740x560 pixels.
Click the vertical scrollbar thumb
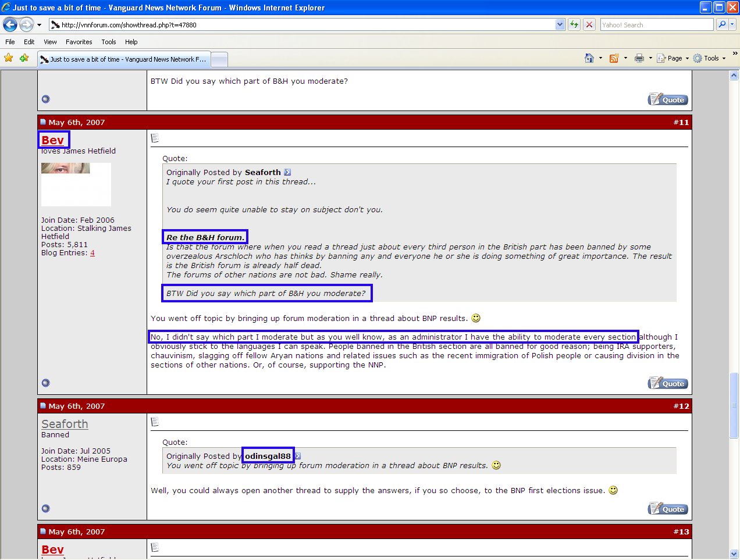click(734, 405)
